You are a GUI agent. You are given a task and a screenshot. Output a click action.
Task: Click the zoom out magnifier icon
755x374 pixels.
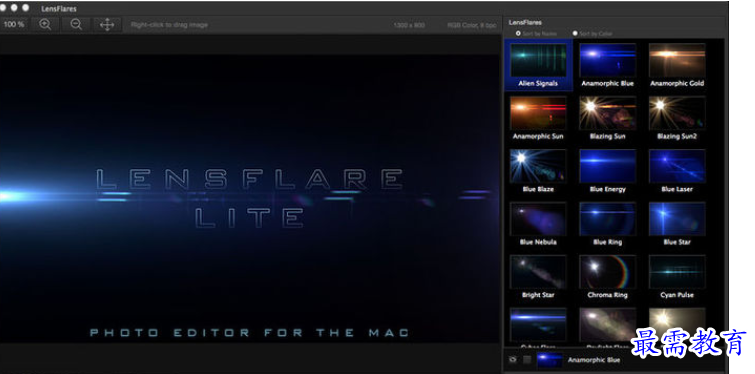point(76,25)
